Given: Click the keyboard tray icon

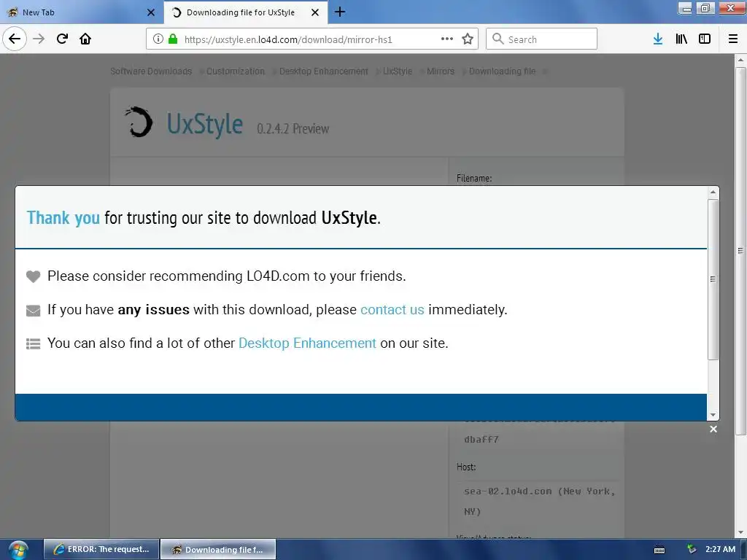Looking at the screenshot, I should tap(659, 550).
